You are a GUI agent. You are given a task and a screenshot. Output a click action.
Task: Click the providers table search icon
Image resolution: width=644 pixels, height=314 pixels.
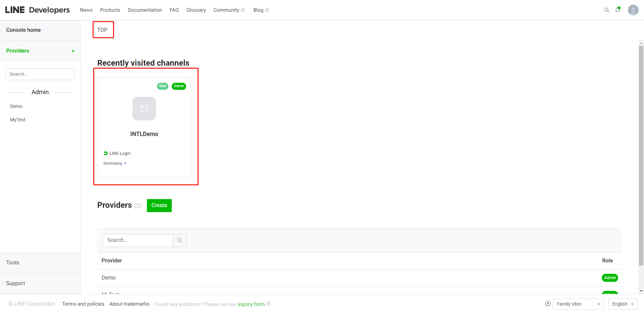[180, 240]
